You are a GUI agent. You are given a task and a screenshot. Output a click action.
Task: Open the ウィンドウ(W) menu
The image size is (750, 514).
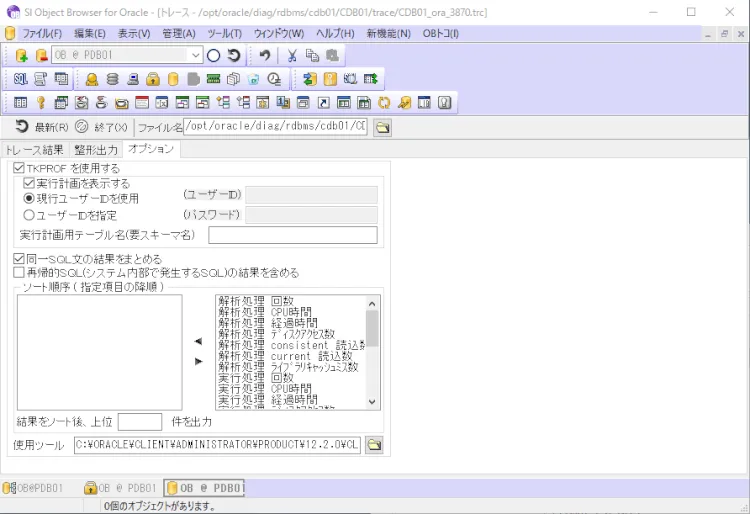[279, 33]
